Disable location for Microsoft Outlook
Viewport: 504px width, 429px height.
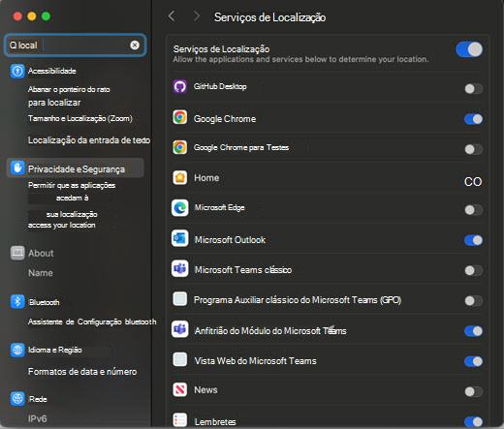coord(474,240)
